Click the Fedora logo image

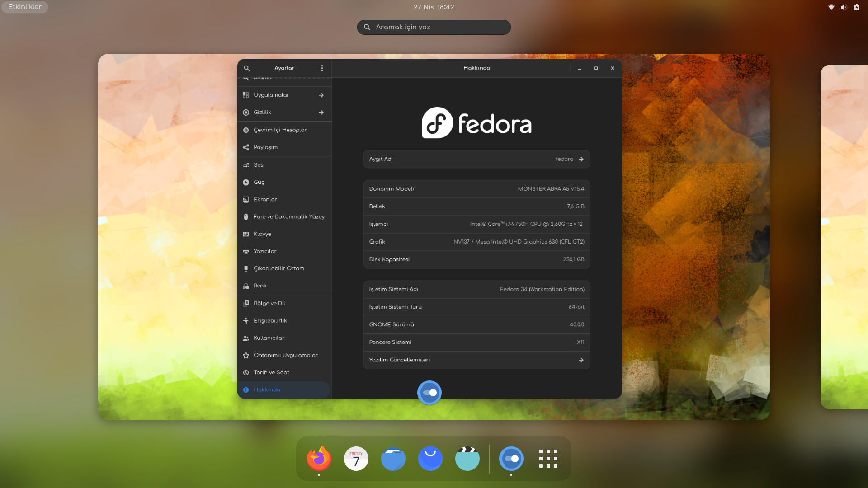point(476,123)
